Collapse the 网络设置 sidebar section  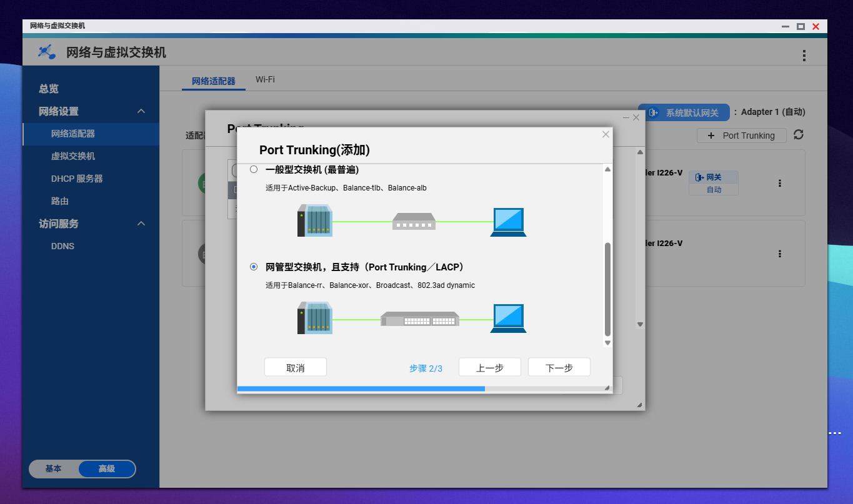(141, 111)
